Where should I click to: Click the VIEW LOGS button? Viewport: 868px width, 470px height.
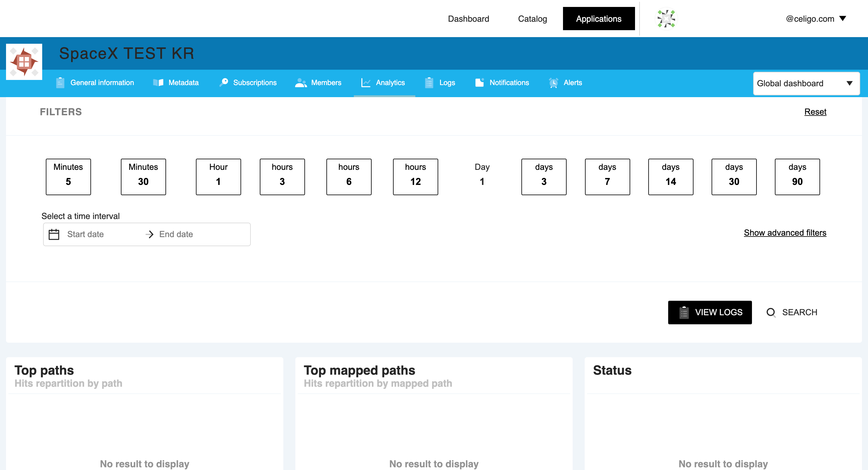point(710,312)
